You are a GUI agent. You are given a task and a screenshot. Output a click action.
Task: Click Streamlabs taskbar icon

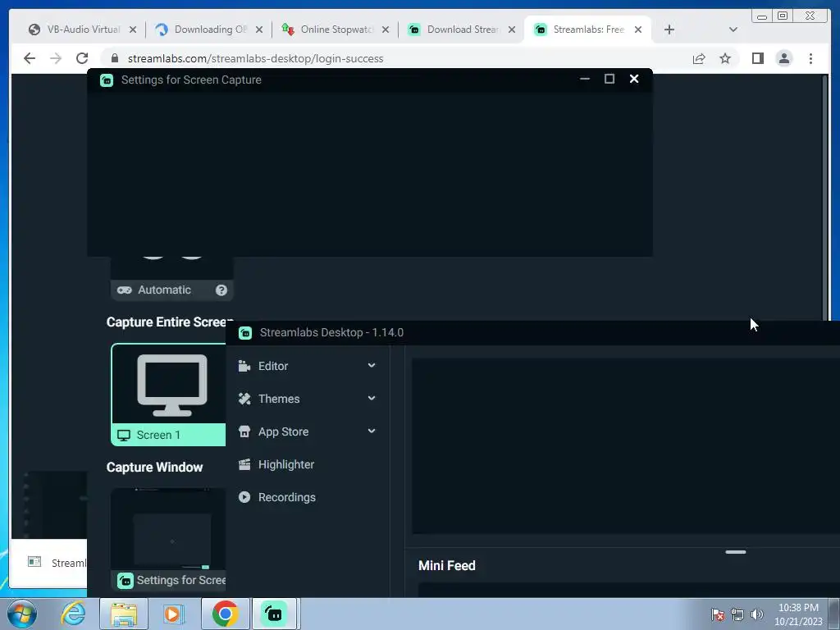point(274,614)
